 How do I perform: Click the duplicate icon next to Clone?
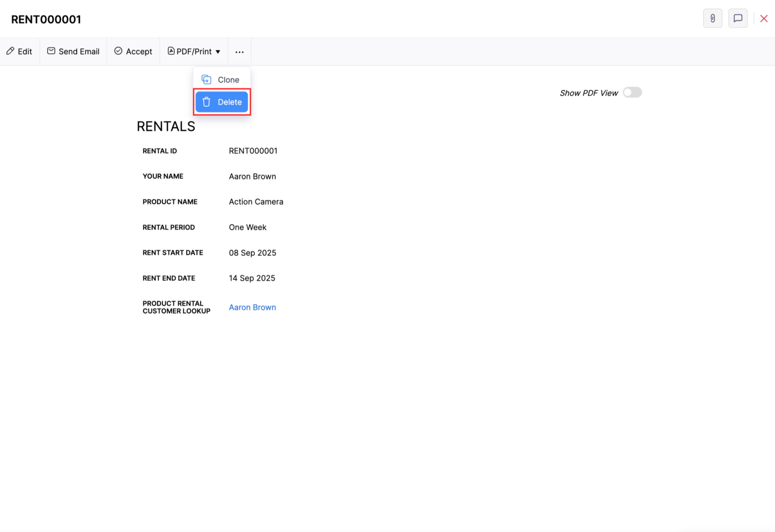[206, 79]
